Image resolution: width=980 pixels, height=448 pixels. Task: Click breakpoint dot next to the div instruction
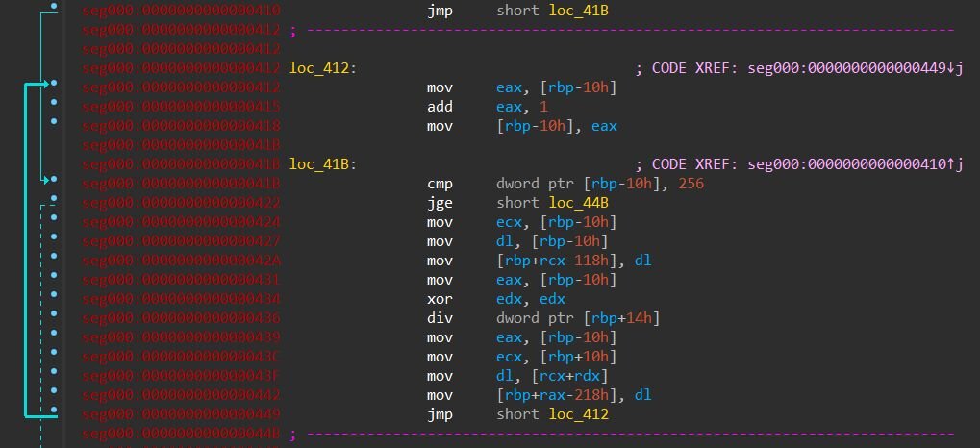tap(54, 318)
